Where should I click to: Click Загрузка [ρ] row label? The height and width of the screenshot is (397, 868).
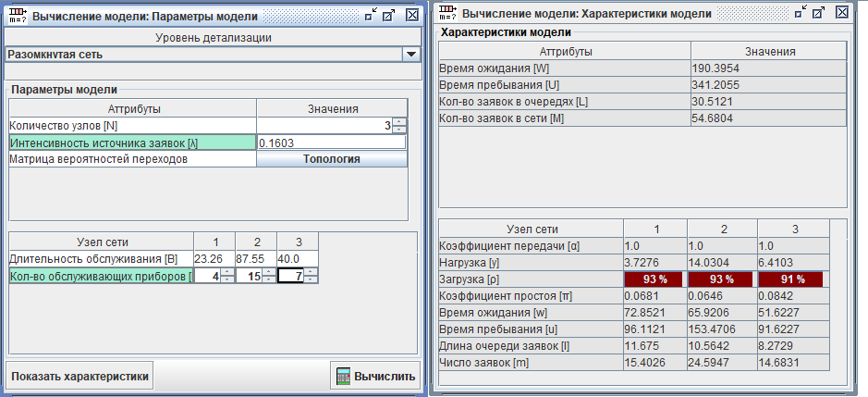click(x=531, y=279)
